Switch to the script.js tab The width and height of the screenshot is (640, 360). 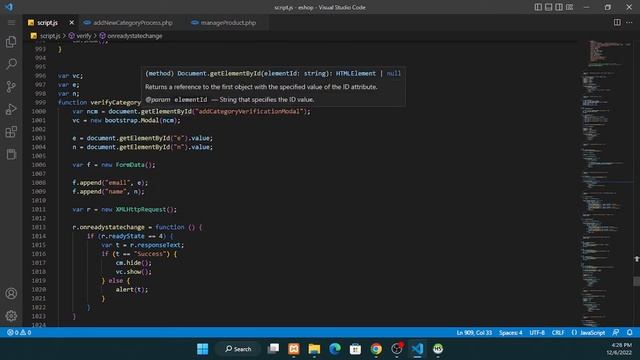pyautogui.click(x=47, y=22)
